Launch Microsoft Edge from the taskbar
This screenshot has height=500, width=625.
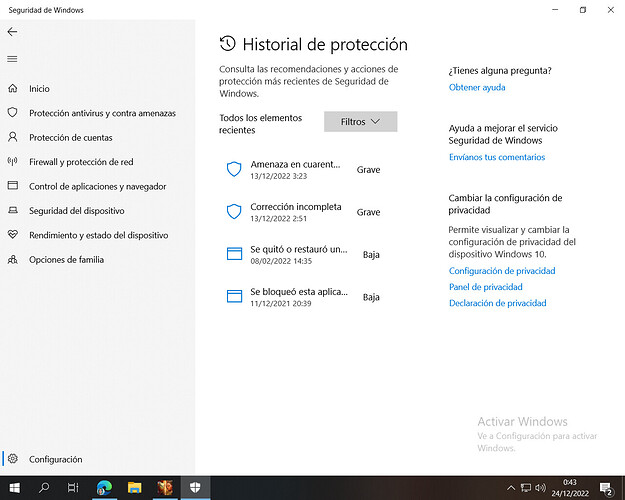coord(104,487)
